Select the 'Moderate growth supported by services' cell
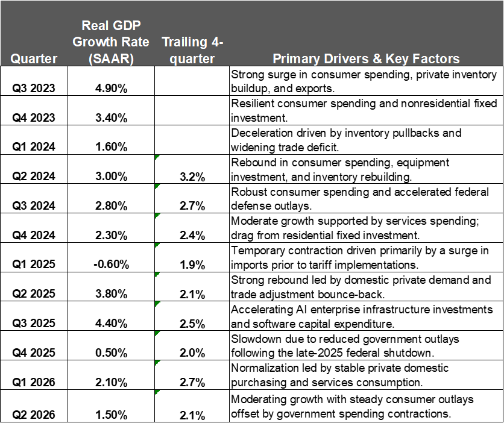 pyautogui.click(x=366, y=228)
